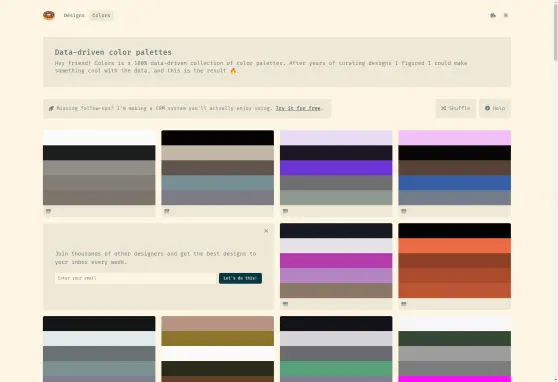Click the icon under the magenta palette
The image size is (558, 382).
(x=285, y=304)
